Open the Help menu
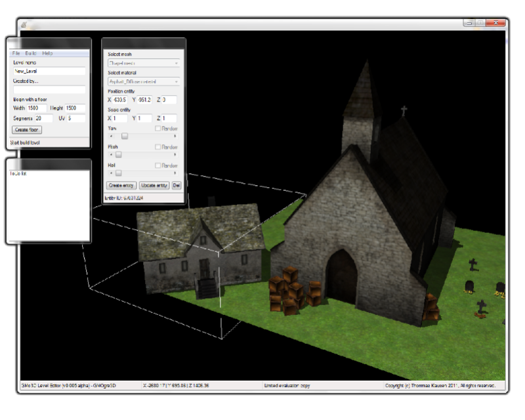 tap(47, 53)
